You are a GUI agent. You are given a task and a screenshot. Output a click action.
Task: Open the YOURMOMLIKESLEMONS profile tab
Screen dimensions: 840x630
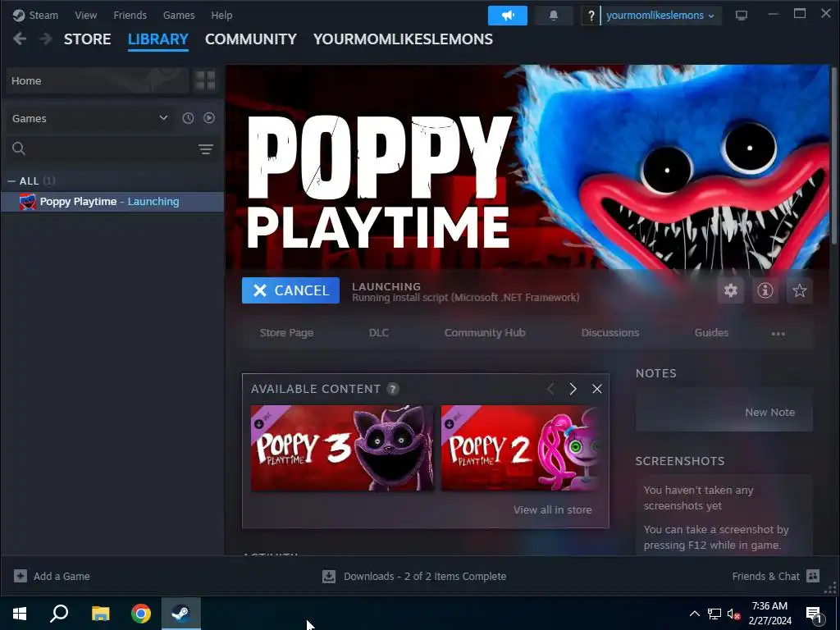pos(403,39)
